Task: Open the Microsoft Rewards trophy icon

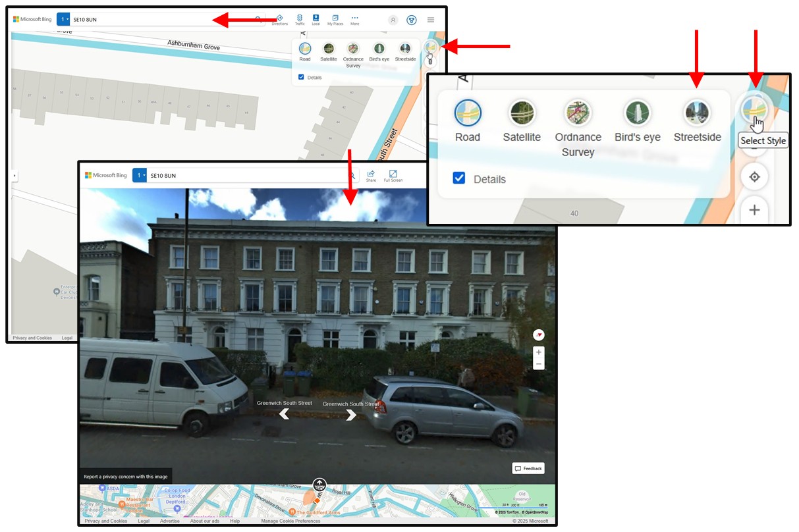Action: 412,20
